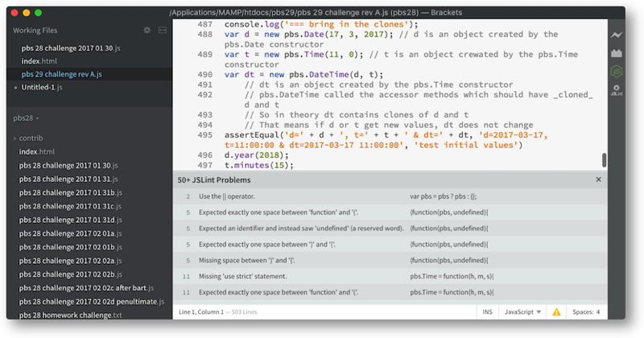This screenshot has height=338, width=644.
Task: Switch to pbs 28 challenge 2017 01 30.js working file
Action: pos(69,48)
